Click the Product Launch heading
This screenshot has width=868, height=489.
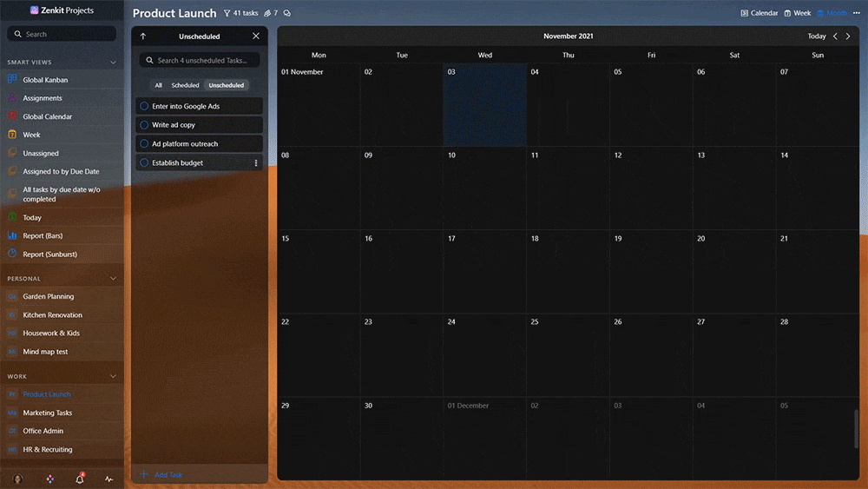pyautogui.click(x=174, y=13)
